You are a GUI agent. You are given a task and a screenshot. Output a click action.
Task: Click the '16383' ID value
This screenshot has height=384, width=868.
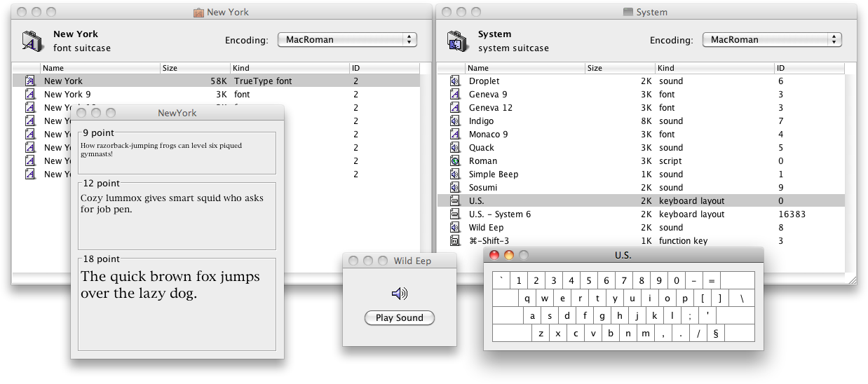coord(792,214)
